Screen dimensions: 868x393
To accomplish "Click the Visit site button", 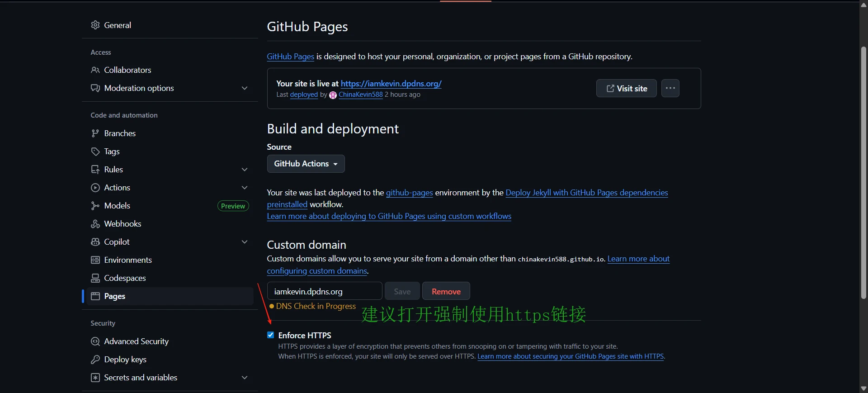I will 626,88.
